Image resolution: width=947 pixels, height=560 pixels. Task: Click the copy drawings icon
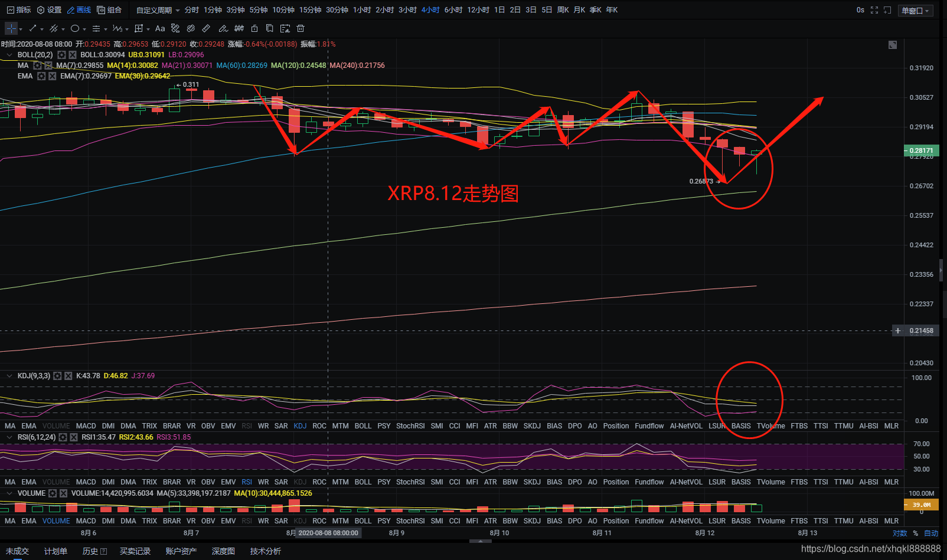(x=269, y=28)
